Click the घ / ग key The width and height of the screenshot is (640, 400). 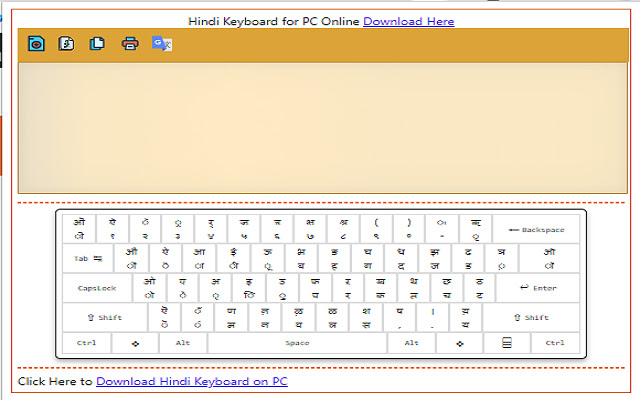tap(368, 258)
